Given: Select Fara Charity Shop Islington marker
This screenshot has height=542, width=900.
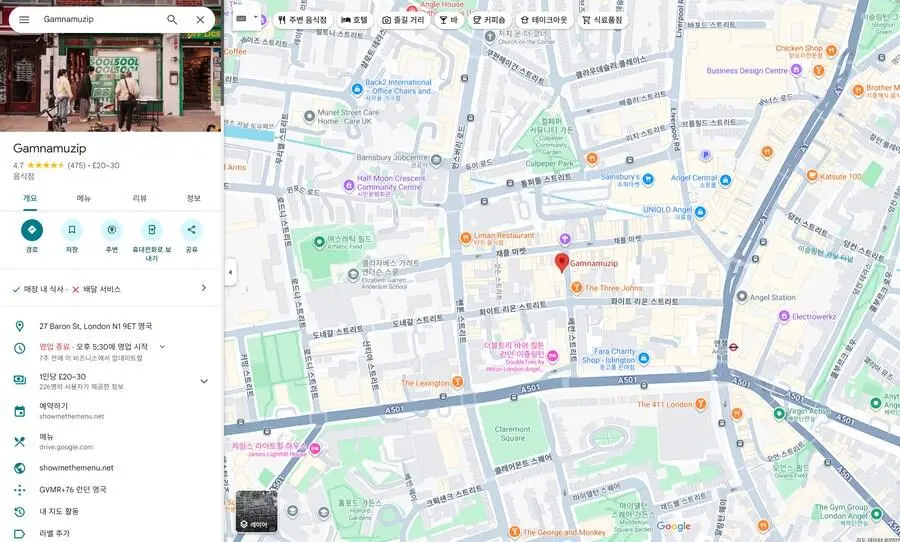Looking at the screenshot, I should [643, 358].
